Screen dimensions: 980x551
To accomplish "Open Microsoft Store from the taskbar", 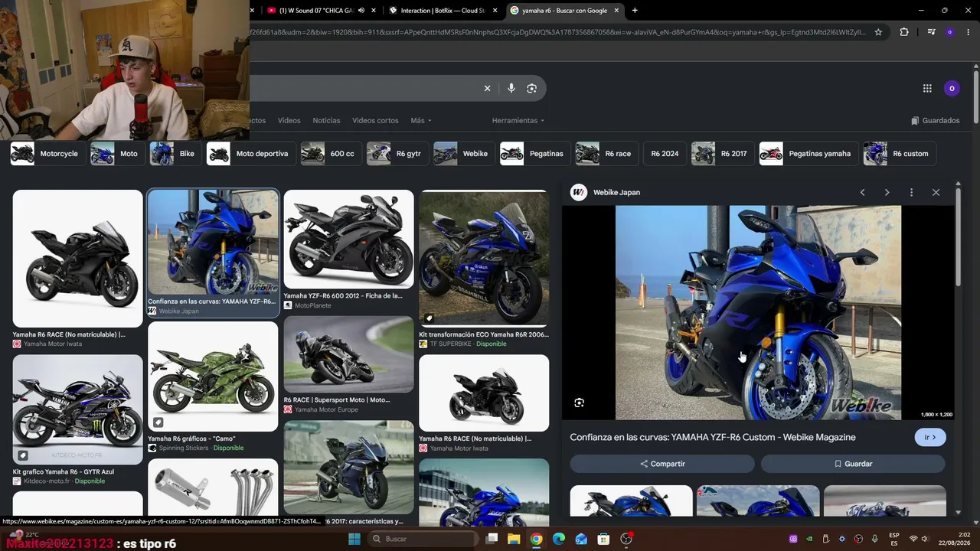I will tap(603, 539).
